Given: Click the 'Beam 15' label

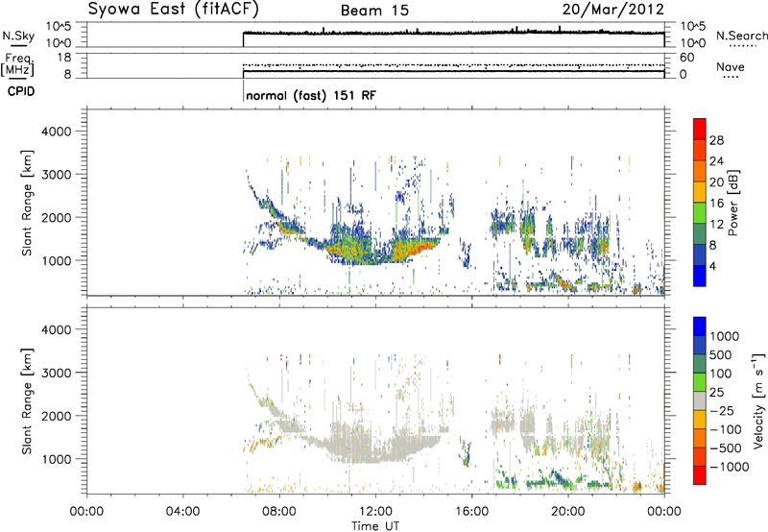Looking at the screenshot, I should [374, 11].
